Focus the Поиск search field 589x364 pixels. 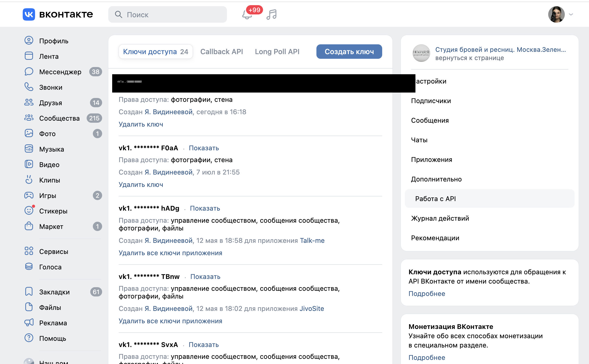(x=168, y=14)
